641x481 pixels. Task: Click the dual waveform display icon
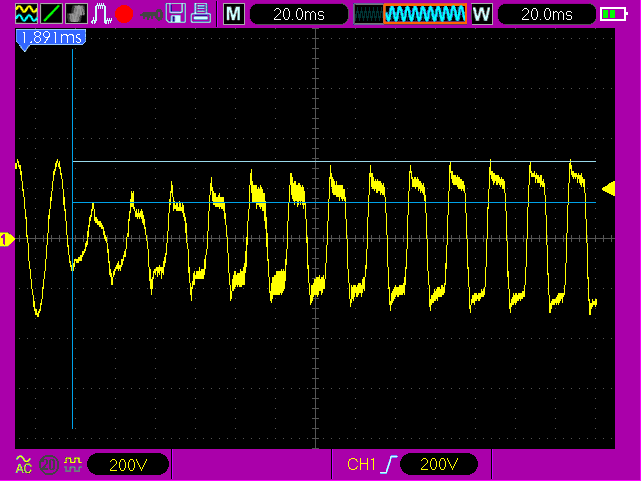coord(25,14)
